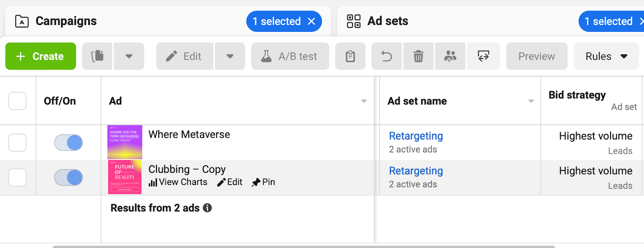Open the first Retargeting ad set link
Viewport: 644px width, 248px height.
pos(416,136)
